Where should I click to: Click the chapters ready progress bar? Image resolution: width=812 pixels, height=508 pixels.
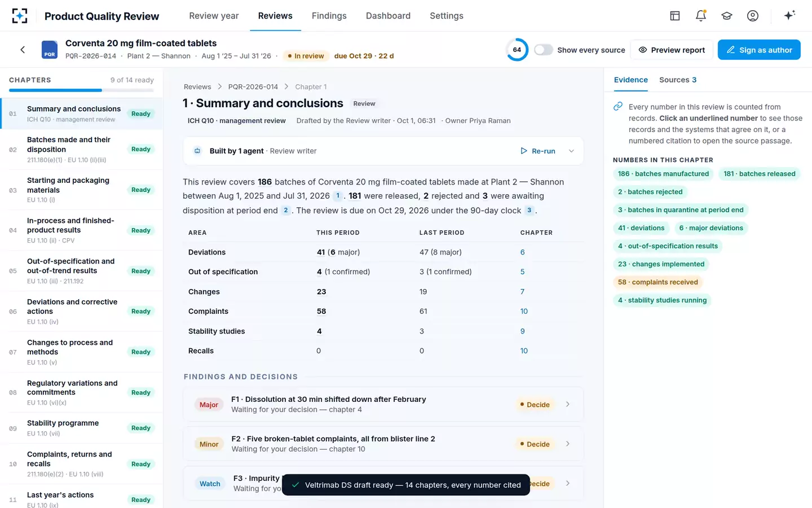[x=81, y=90]
